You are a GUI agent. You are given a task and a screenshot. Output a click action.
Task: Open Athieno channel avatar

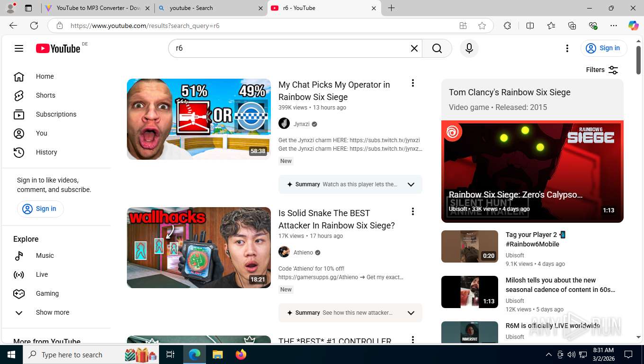tap(284, 252)
